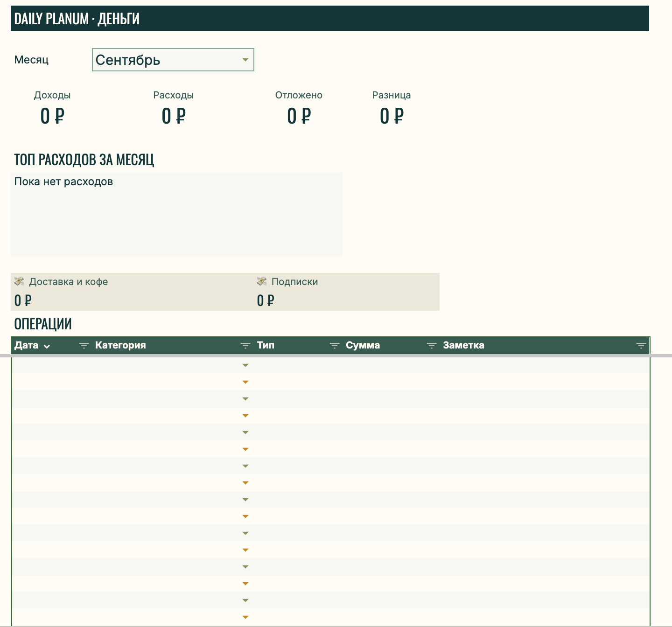Select the 0 ₽ amount under Доставка и кофе
Screen dimensions: 672x627
pos(23,300)
